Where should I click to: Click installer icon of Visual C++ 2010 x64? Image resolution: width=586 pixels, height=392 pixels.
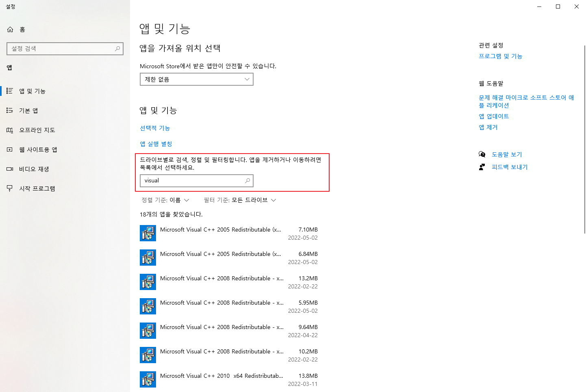148,379
